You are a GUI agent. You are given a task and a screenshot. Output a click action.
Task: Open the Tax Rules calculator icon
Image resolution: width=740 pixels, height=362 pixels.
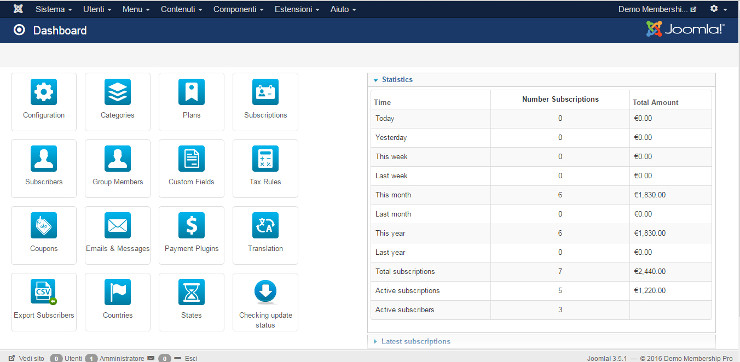[x=265, y=159]
